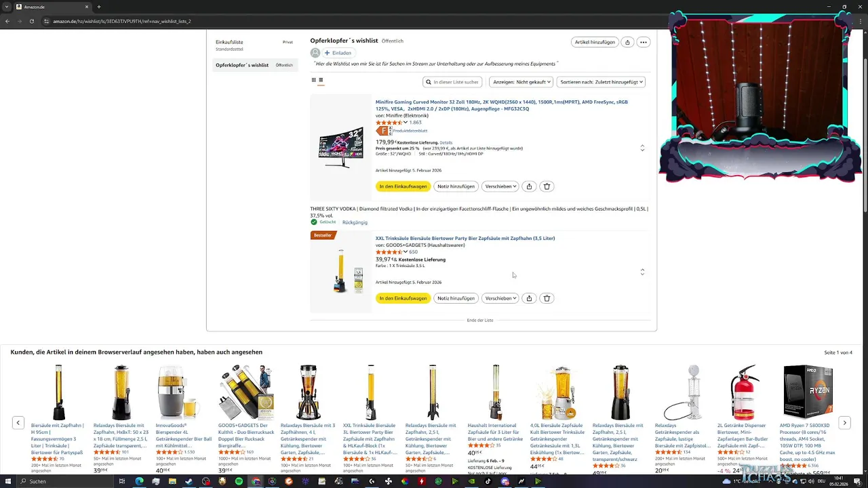Open the Task View taskbar icon

pos(123,481)
